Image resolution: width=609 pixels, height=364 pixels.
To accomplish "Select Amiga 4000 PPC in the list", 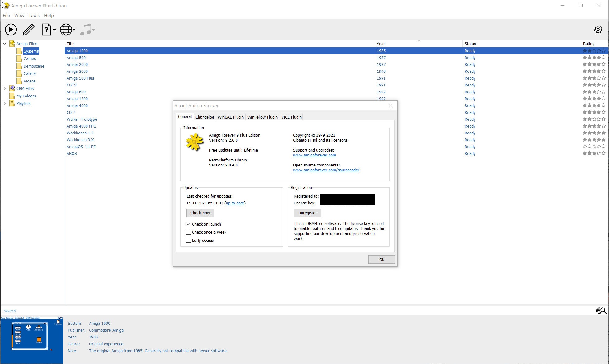I will pyautogui.click(x=81, y=126).
